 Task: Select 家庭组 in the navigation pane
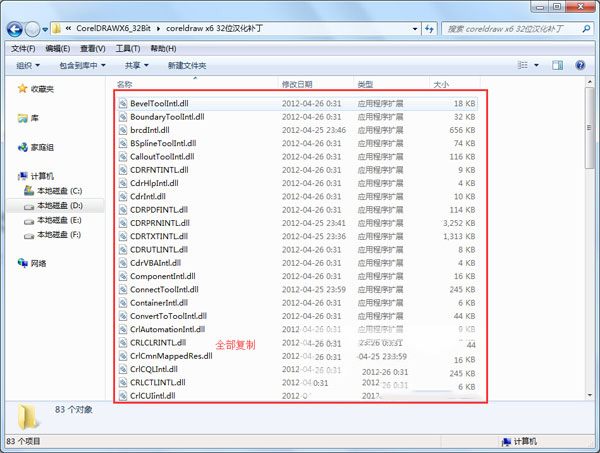[36, 147]
